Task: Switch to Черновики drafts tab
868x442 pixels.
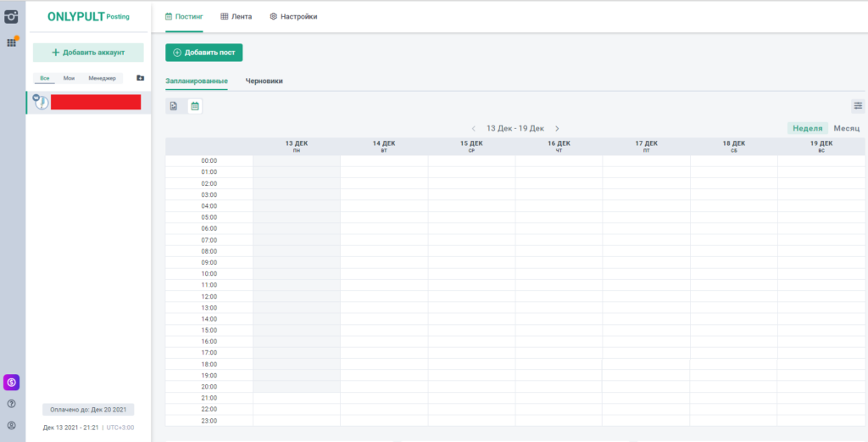Action: click(x=264, y=81)
